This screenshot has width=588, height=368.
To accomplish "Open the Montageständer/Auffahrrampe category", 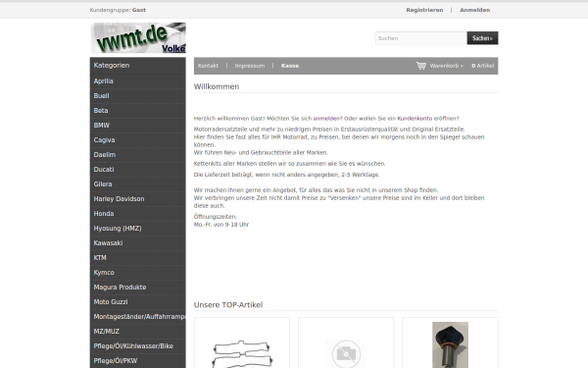I will [137, 317].
